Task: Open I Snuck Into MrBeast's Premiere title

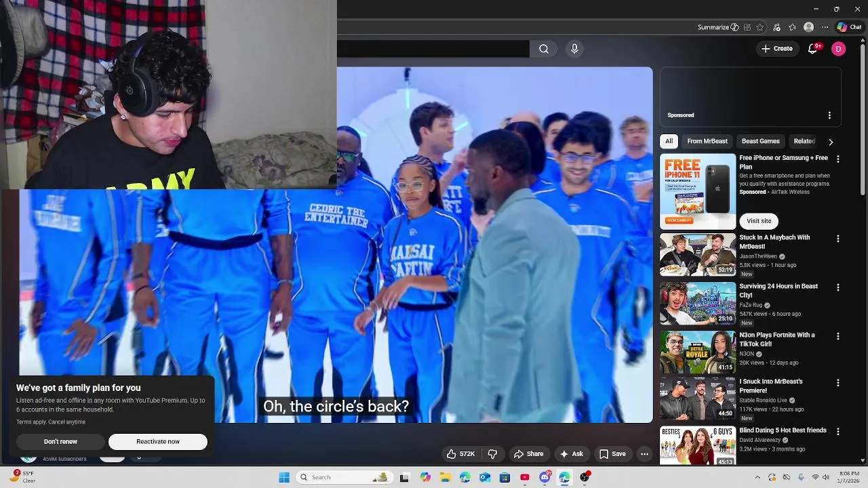Action: pyautogui.click(x=771, y=386)
